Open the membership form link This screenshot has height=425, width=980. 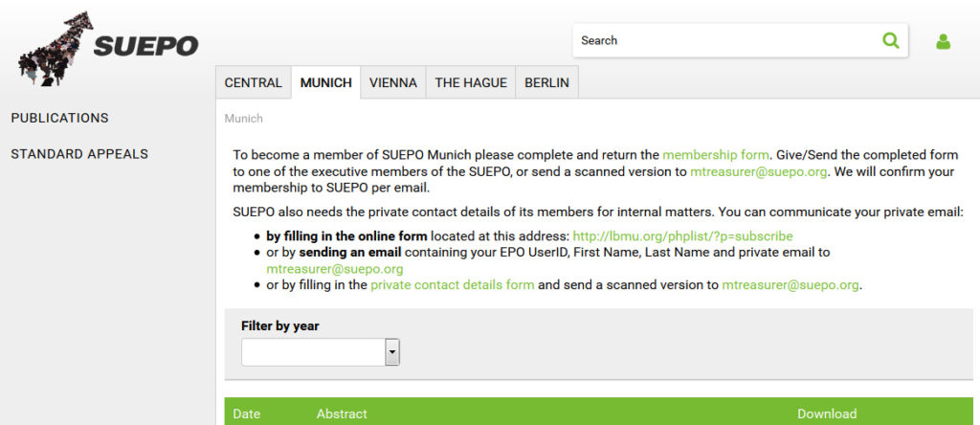click(x=716, y=154)
